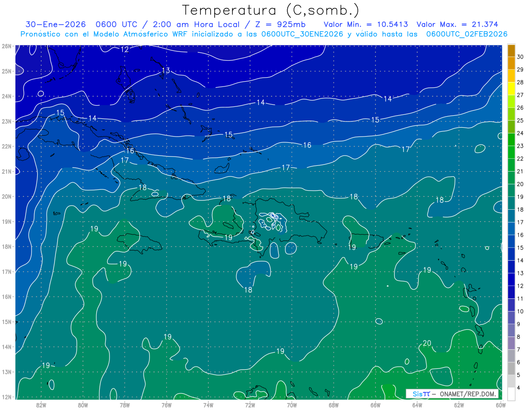Image resolution: width=532 pixels, height=411 pixels.
Task: Click the '12N' latitude axis label
Action: (x=6, y=397)
